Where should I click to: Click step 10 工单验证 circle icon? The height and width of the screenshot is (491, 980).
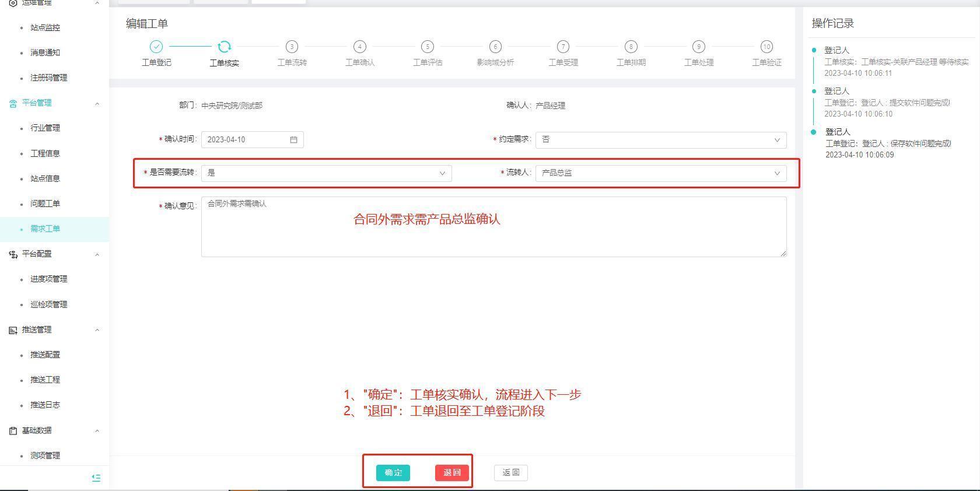click(766, 47)
